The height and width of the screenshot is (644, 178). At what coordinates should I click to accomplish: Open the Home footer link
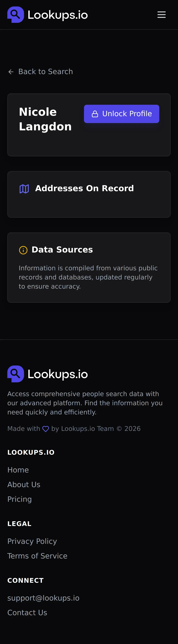pyautogui.click(x=18, y=470)
